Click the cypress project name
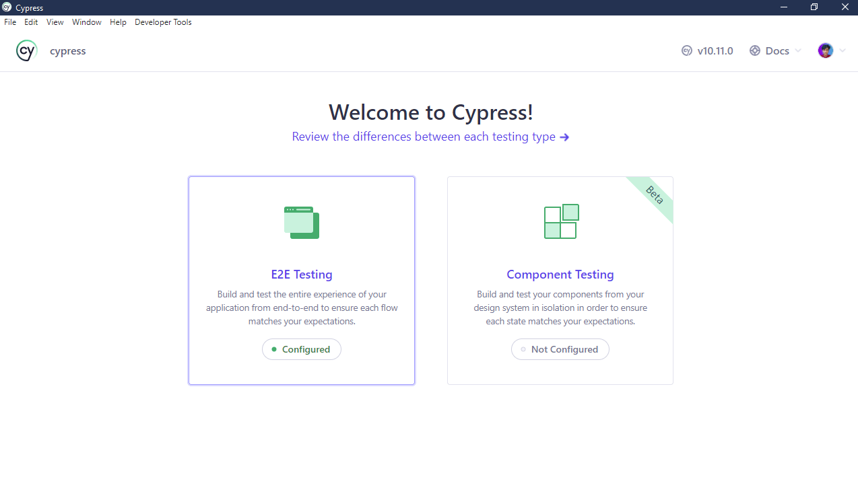 [68, 51]
